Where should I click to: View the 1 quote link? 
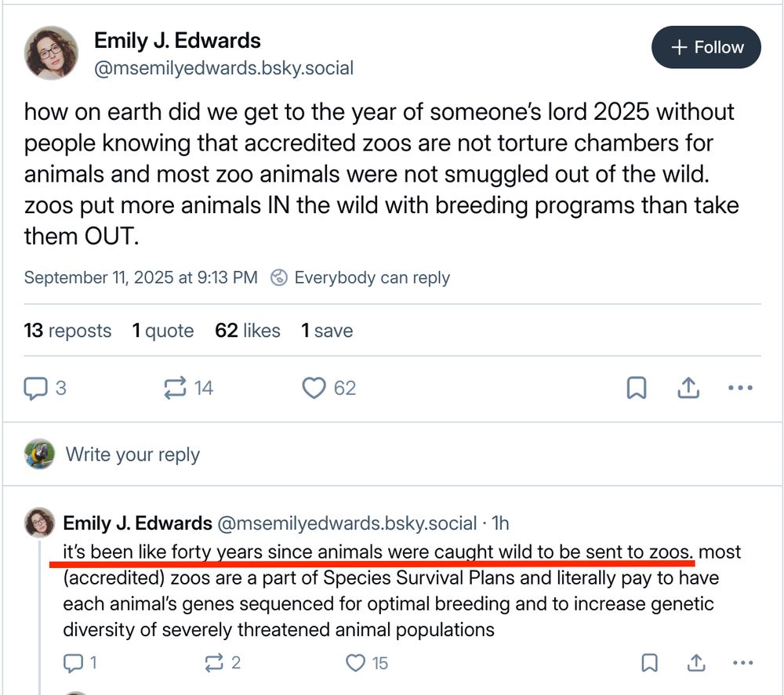(x=162, y=331)
